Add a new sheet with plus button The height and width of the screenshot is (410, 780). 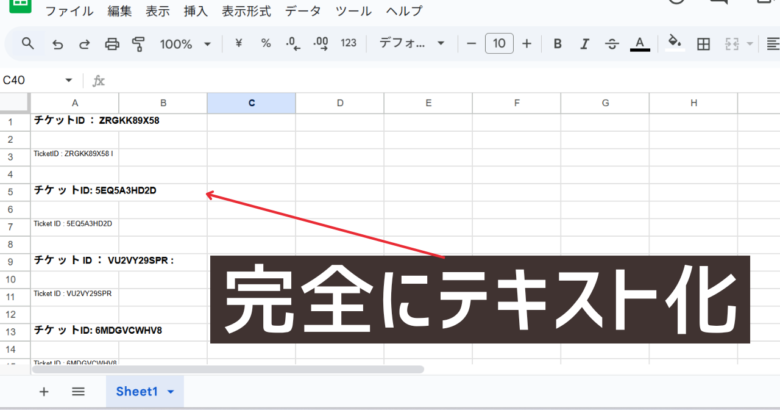(44, 392)
